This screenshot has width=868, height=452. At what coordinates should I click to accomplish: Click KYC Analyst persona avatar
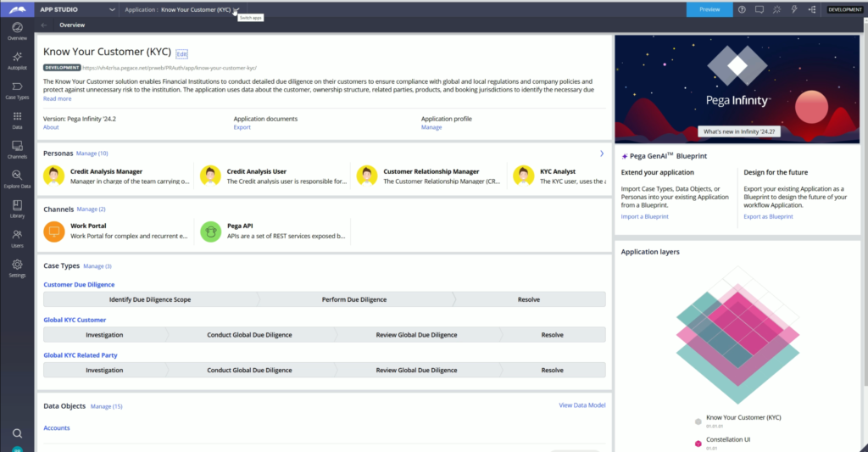pos(524,176)
